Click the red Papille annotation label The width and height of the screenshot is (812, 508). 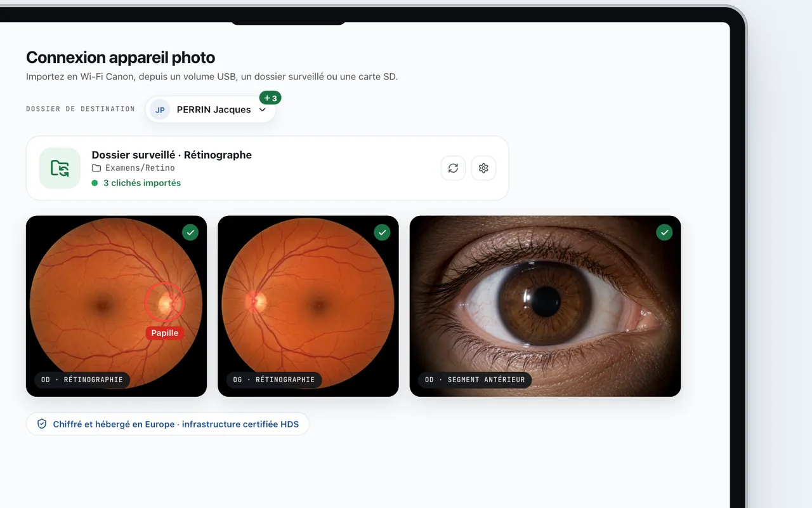165,333
